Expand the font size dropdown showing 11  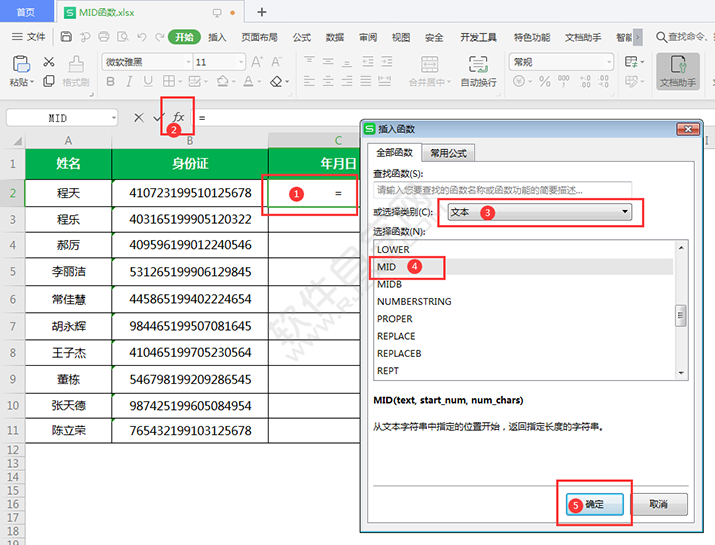pos(239,62)
